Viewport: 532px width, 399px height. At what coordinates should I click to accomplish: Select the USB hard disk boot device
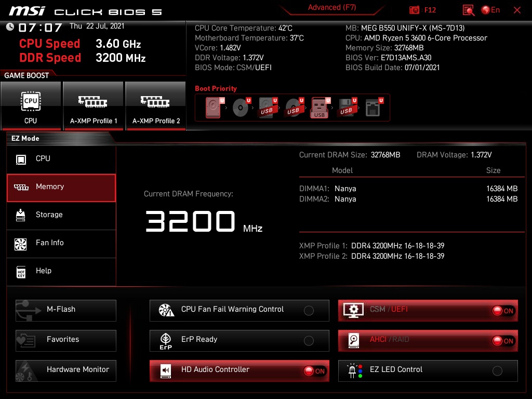click(268, 108)
